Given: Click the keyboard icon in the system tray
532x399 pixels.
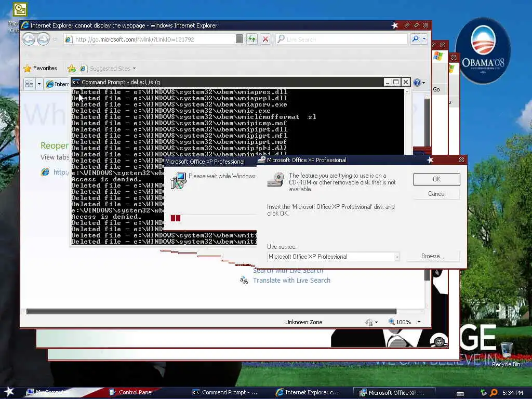Looking at the screenshot, I should (460, 394).
